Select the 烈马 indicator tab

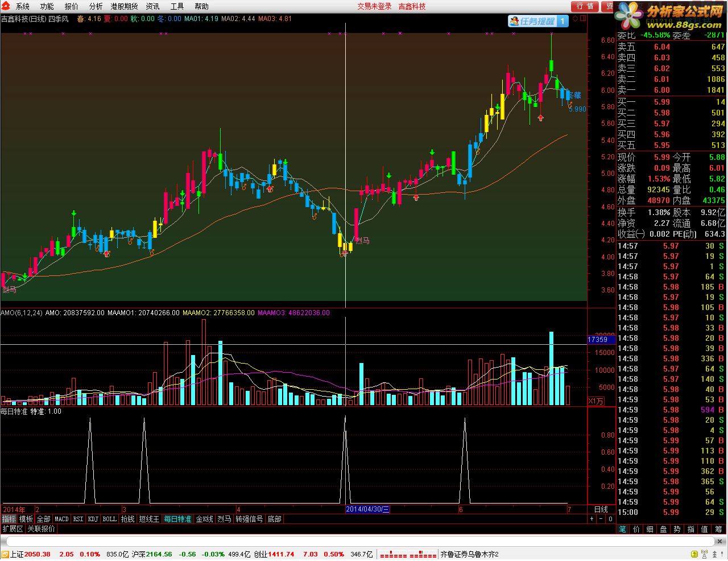pyautogui.click(x=225, y=519)
